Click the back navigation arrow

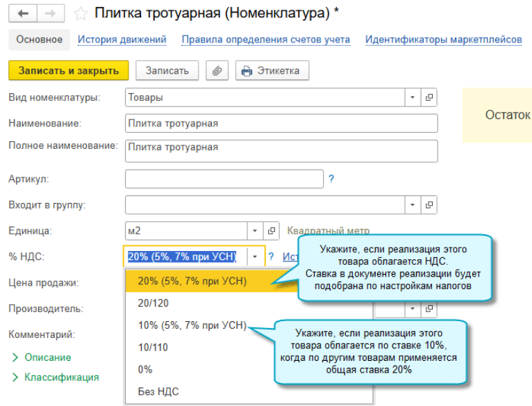coord(23,13)
